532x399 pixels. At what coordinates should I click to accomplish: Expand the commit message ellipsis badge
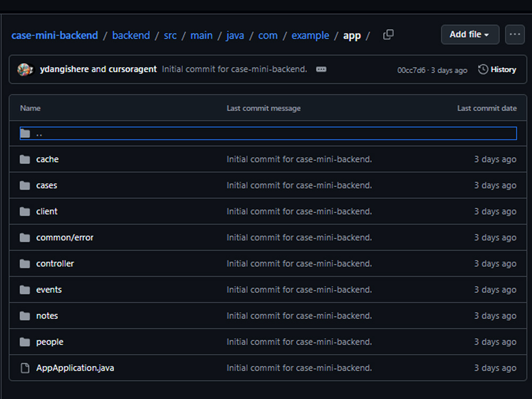click(321, 69)
